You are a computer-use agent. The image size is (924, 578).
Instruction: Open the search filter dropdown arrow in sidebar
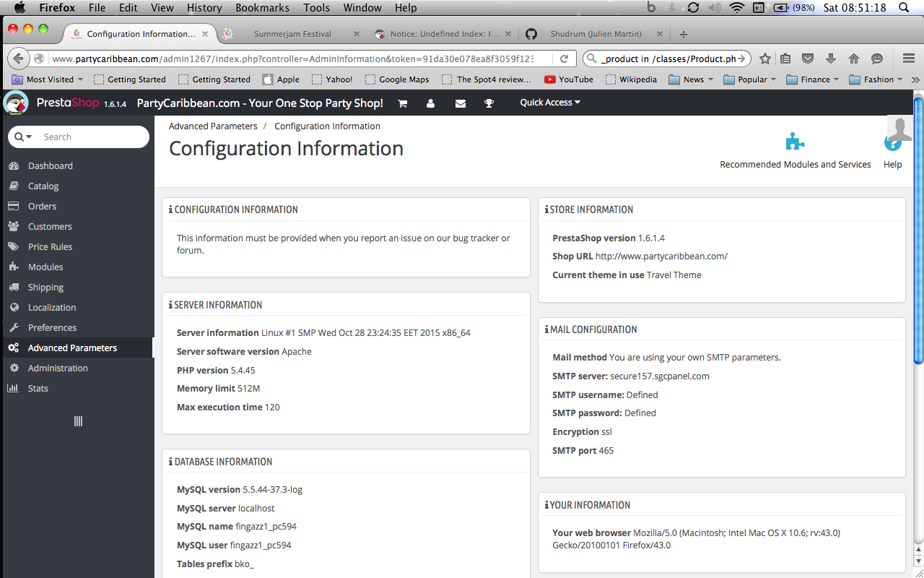(x=23, y=137)
